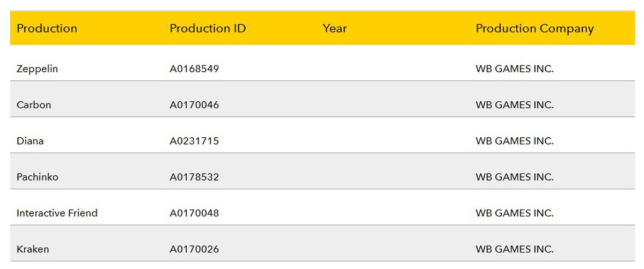Image resolution: width=644 pixels, height=269 pixels.
Task: Open the Zeppelin production entry
Action: [37, 69]
